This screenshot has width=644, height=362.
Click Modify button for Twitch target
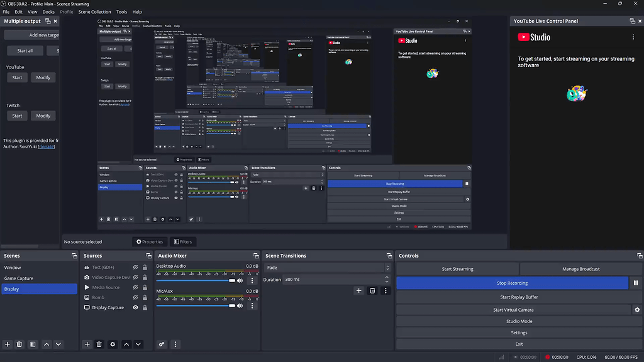pos(43,116)
